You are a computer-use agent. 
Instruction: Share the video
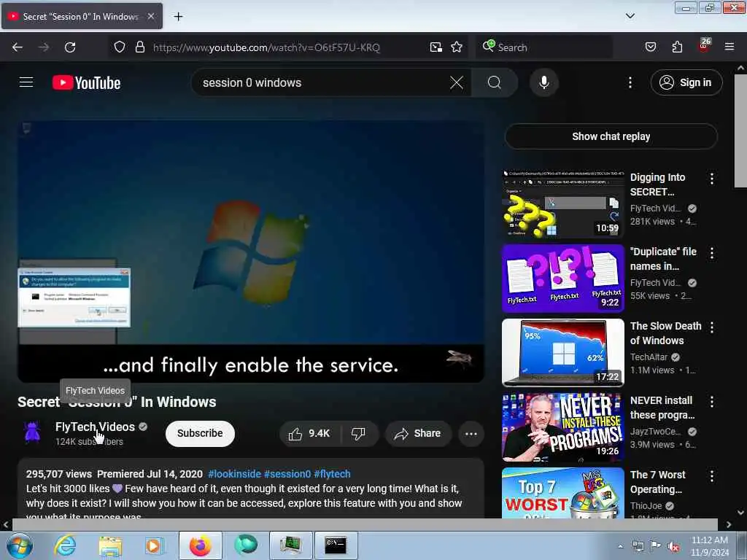coord(418,433)
